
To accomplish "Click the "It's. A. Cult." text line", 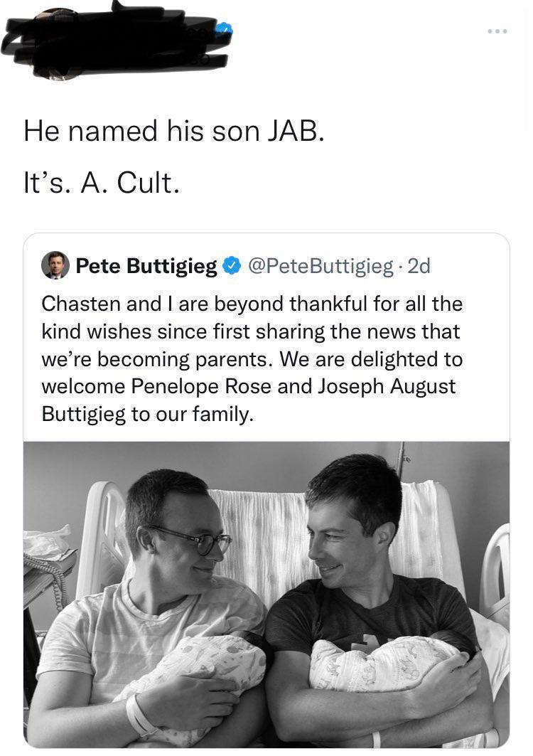I will 98,183.
